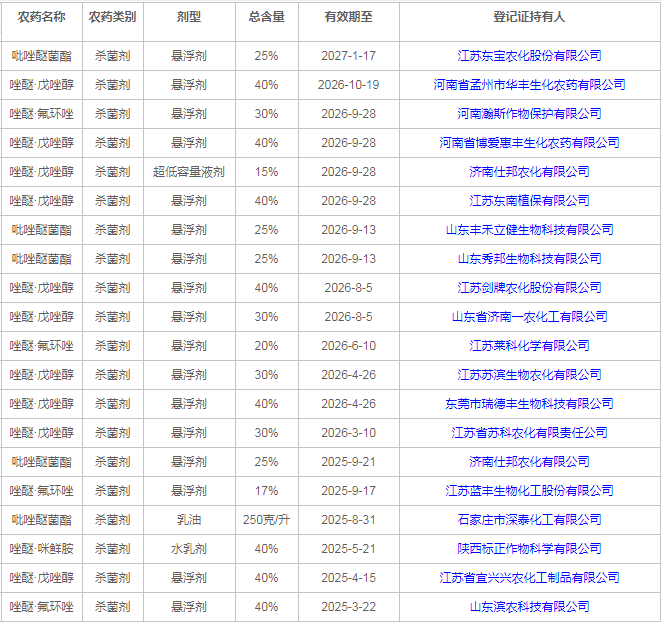This screenshot has width=663, height=624.
Task: Click the 30% cell in the 2026-3-10 row
Action: (x=266, y=433)
